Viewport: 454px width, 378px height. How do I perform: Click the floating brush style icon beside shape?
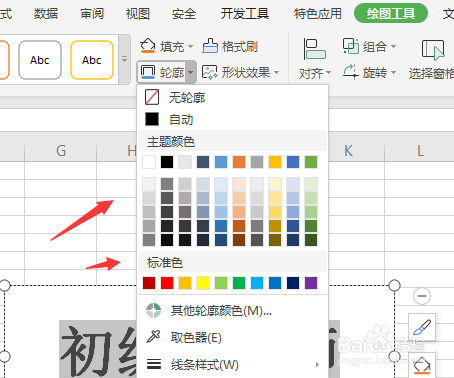[422, 327]
